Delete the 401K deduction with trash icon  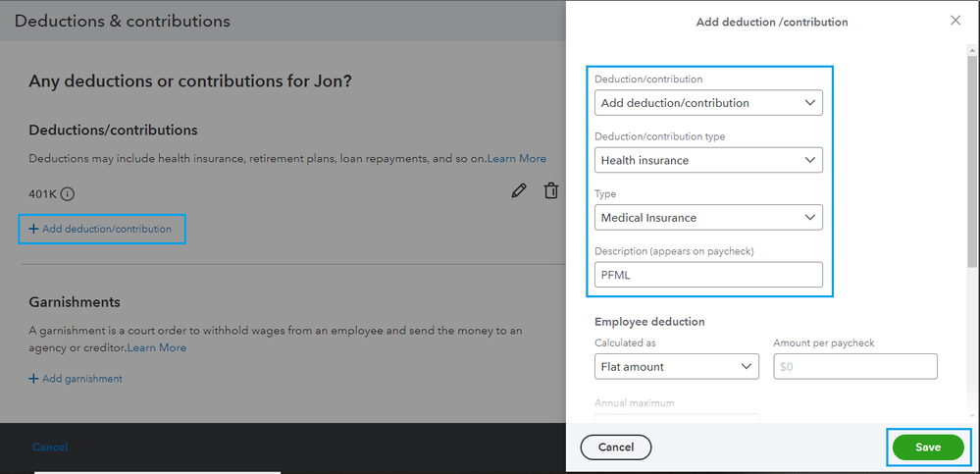click(x=552, y=191)
